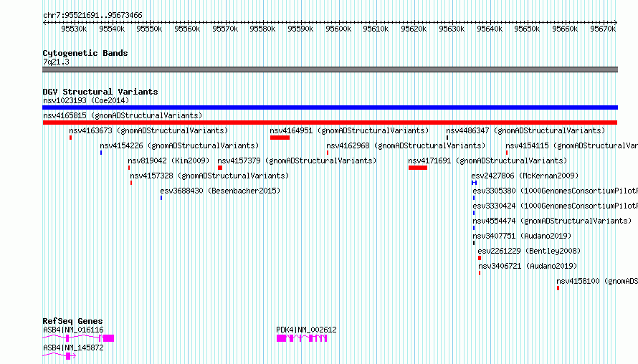This screenshot has width=638, height=364.
Task: Select the 7q21.3 band label
Action: [56, 62]
